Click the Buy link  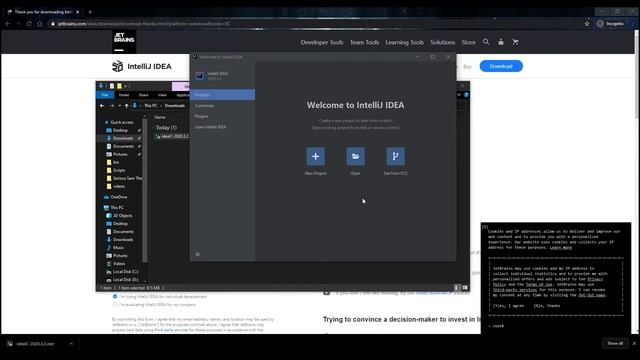pyautogui.click(x=467, y=67)
